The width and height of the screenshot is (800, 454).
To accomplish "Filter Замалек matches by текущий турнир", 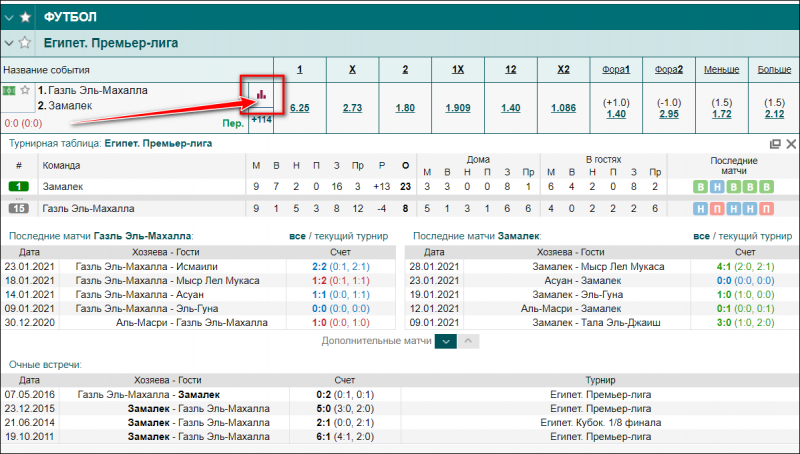I will point(755,236).
